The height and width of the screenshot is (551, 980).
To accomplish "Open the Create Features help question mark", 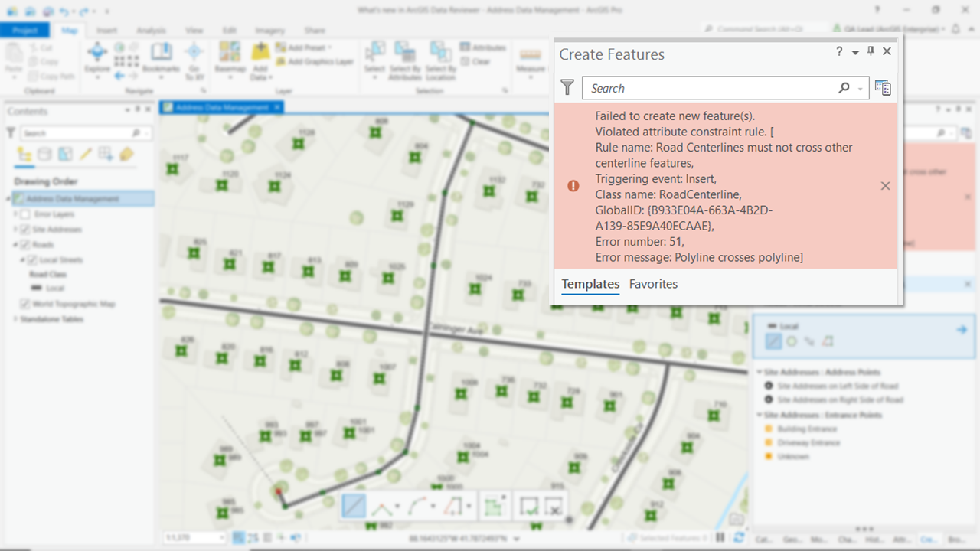I will click(x=839, y=51).
